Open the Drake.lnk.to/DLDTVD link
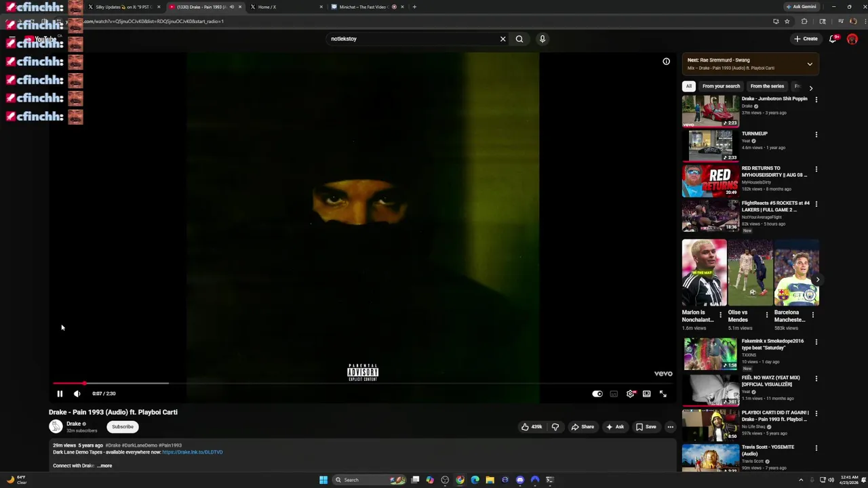This screenshot has width=868, height=488. (x=192, y=452)
